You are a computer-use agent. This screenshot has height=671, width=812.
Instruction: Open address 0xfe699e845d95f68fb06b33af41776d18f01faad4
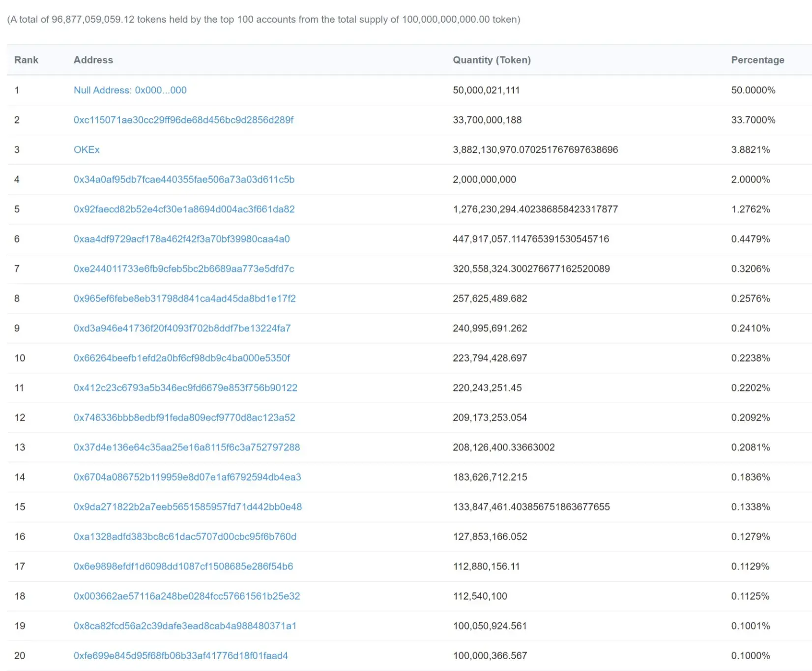click(x=181, y=655)
